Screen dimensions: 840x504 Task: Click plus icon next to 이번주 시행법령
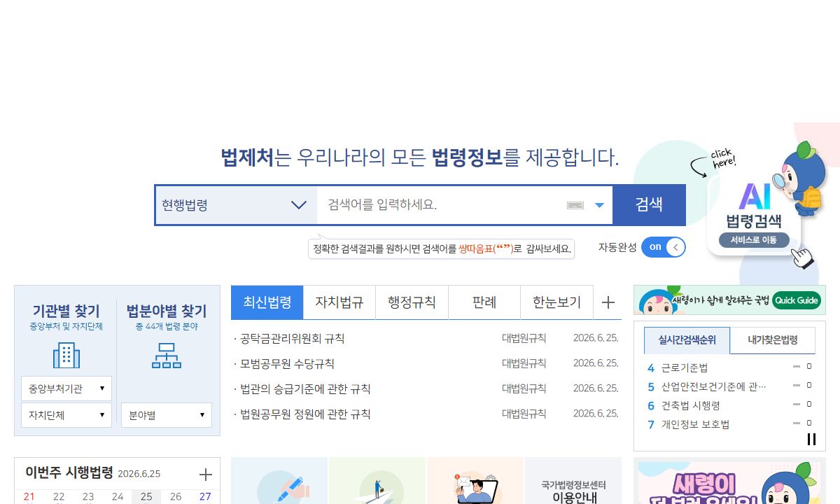(205, 475)
